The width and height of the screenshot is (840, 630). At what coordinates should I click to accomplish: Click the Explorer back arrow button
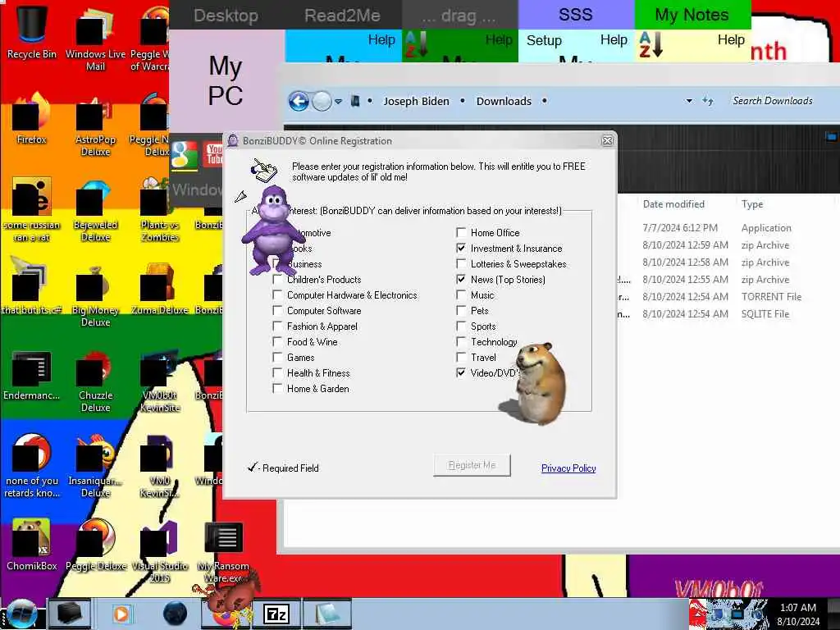coord(299,101)
